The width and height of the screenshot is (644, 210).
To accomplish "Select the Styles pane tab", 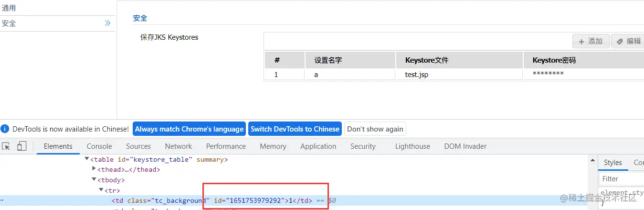I will (612, 163).
